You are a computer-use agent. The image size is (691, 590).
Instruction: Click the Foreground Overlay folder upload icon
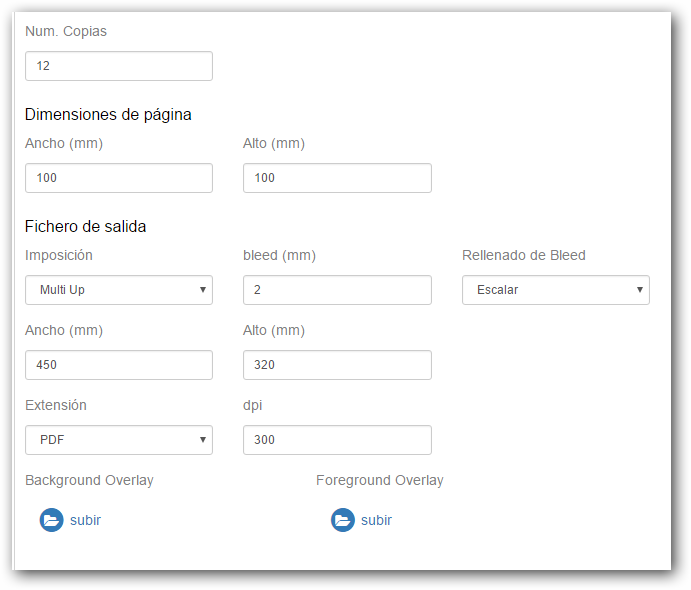[342, 520]
